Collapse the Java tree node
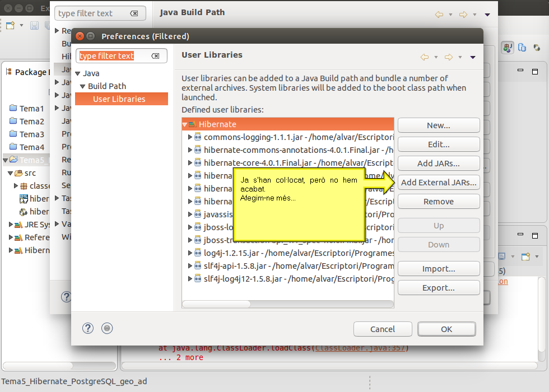Image resolution: width=549 pixels, height=392 pixels. (x=78, y=73)
